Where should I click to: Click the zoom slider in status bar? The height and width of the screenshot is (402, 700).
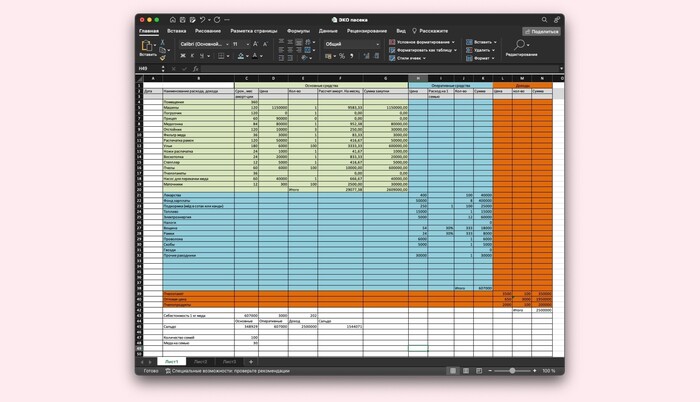click(x=512, y=370)
